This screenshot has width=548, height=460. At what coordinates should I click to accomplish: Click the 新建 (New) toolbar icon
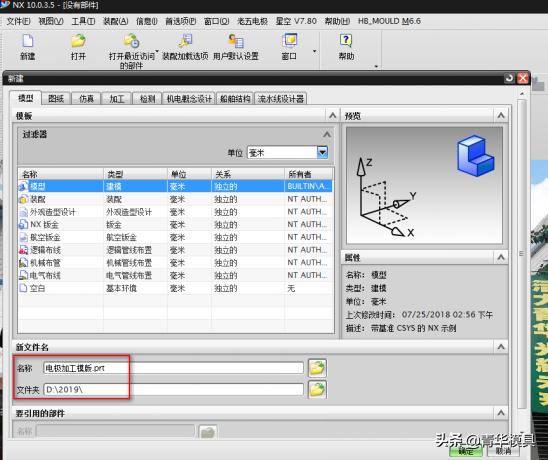(28, 41)
